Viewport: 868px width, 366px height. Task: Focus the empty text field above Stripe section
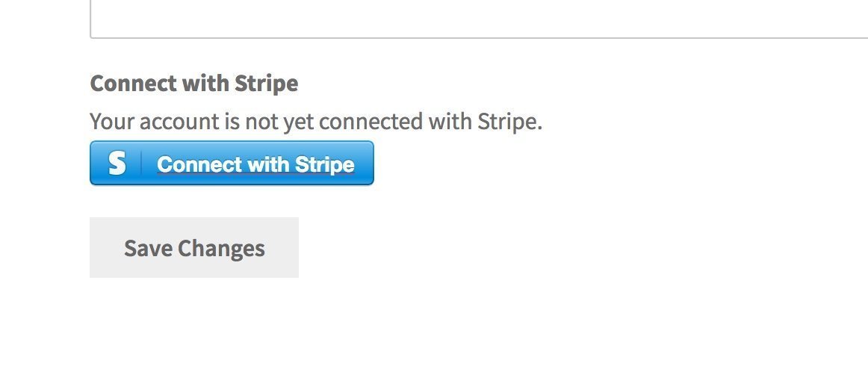pyautogui.click(x=479, y=19)
